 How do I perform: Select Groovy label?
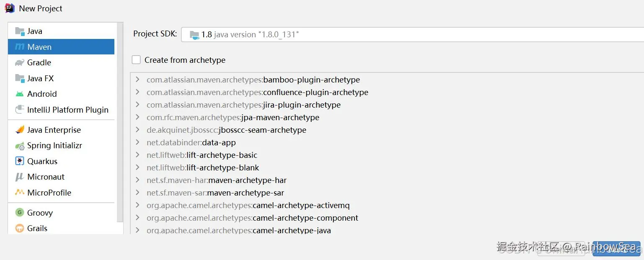pyautogui.click(x=40, y=213)
